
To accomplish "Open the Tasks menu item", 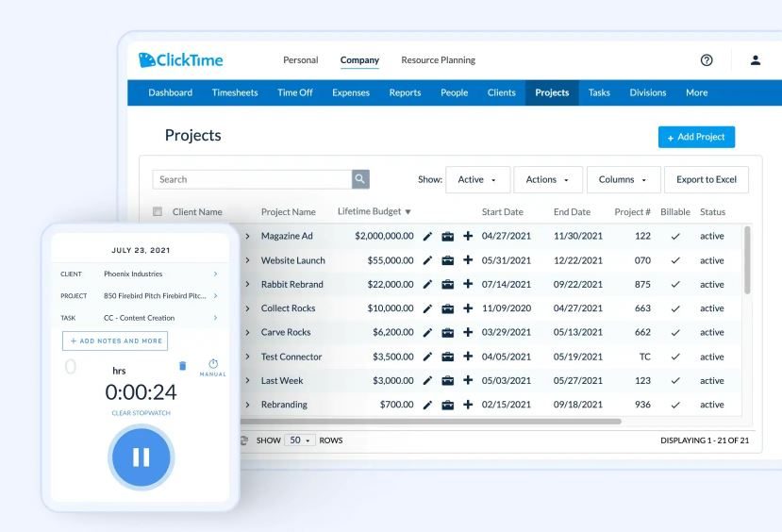I will [x=599, y=92].
